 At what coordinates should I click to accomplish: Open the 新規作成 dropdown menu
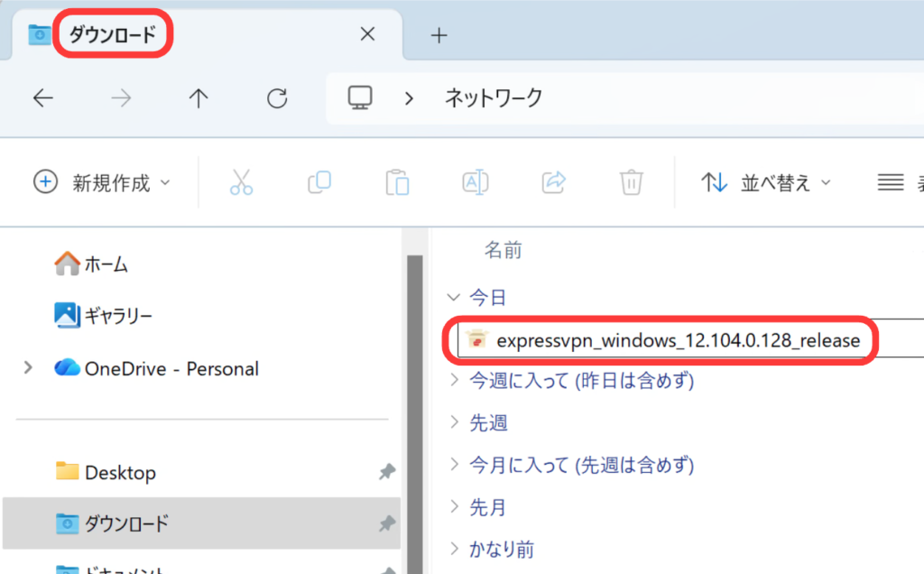tap(101, 182)
